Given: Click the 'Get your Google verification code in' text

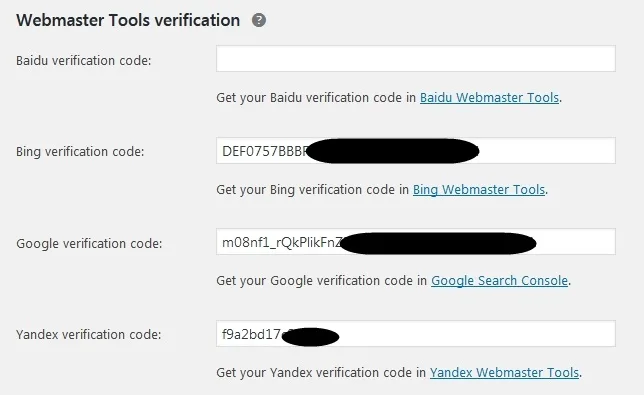Looking at the screenshot, I should click(322, 281).
